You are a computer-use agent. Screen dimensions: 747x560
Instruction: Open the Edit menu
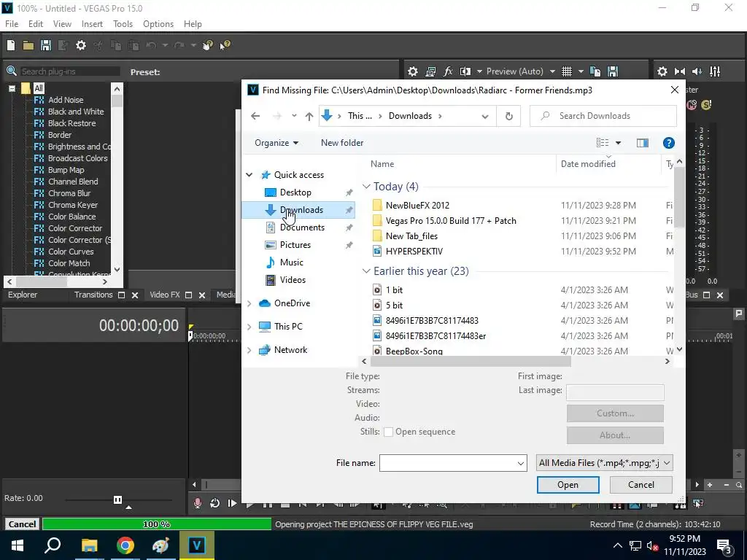(36, 24)
